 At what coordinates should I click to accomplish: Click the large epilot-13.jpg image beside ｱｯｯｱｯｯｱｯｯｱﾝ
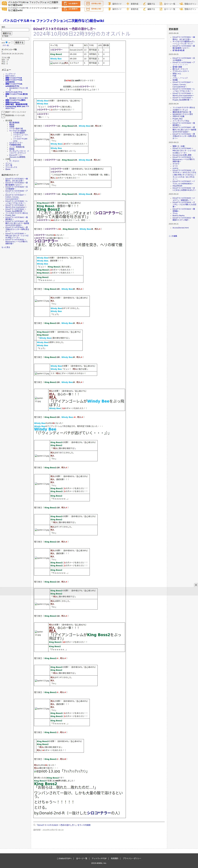[x=47, y=771]
